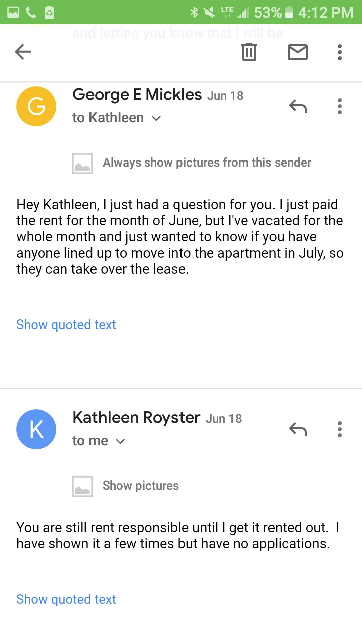
Task: Expand recipient details next to "to Kathleen"
Action: 156,118
